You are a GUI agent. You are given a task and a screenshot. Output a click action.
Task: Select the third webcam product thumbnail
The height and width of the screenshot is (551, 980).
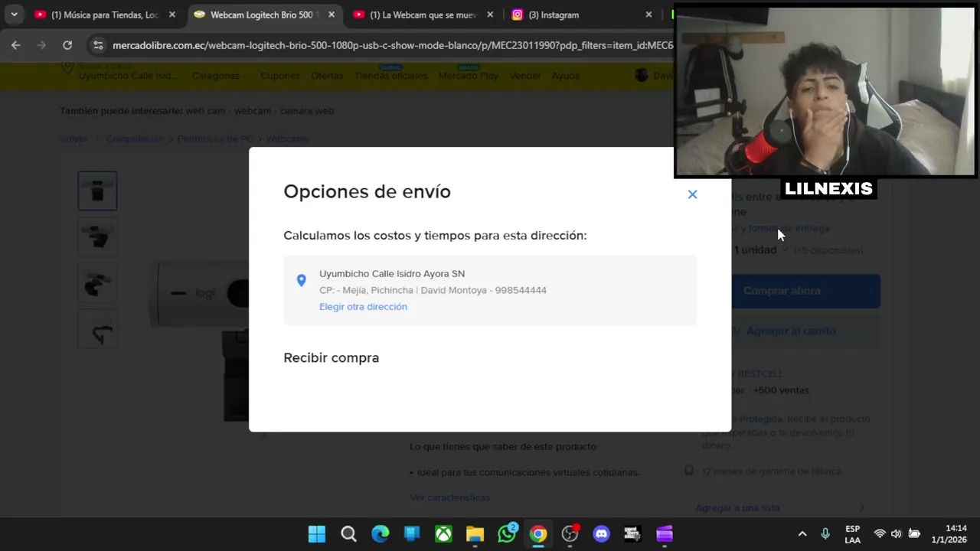coord(97,282)
